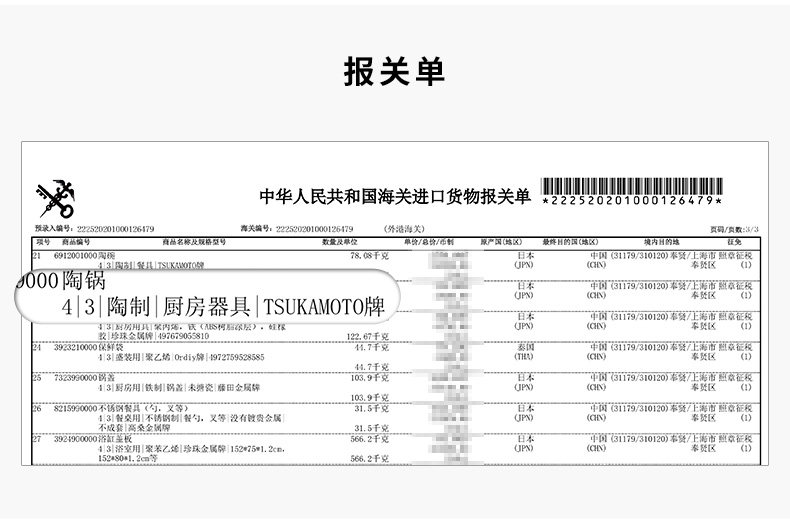Click the blurred price cell of row 25

[x=448, y=387]
